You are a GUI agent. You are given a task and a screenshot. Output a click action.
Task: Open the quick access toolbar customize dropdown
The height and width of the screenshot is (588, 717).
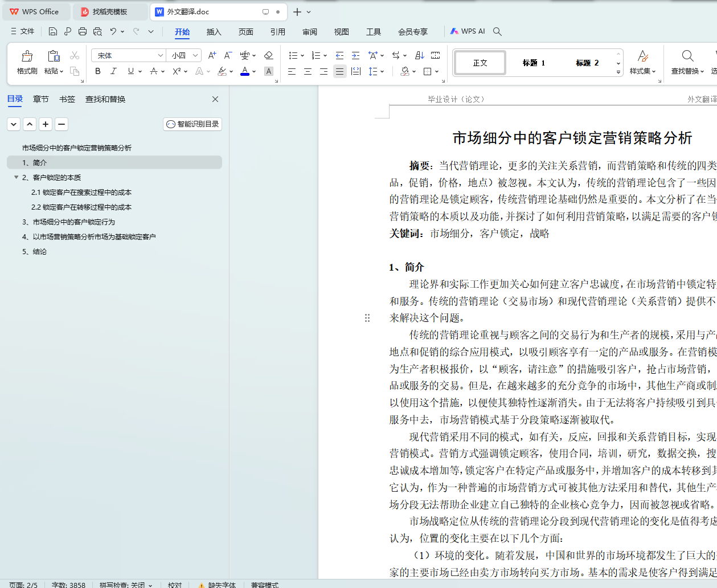151,31
